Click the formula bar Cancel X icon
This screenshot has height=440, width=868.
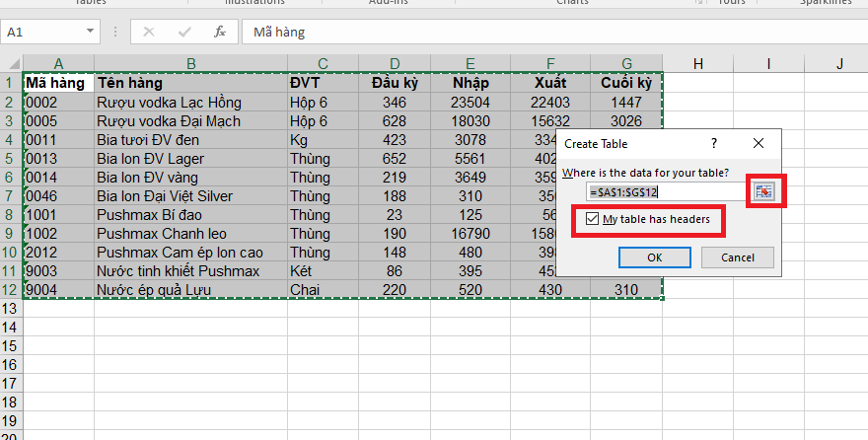click(149, 32)
